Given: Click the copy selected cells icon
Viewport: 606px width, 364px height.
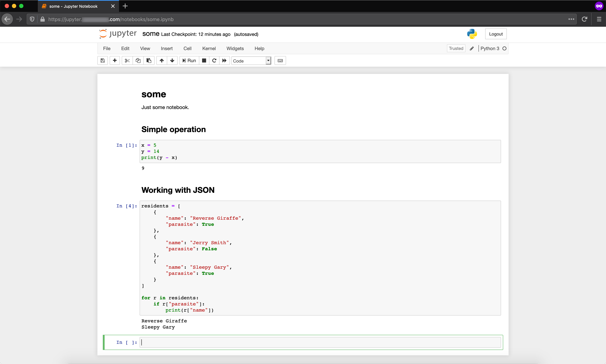Looking at the screenshot, I should coord(137,61).
